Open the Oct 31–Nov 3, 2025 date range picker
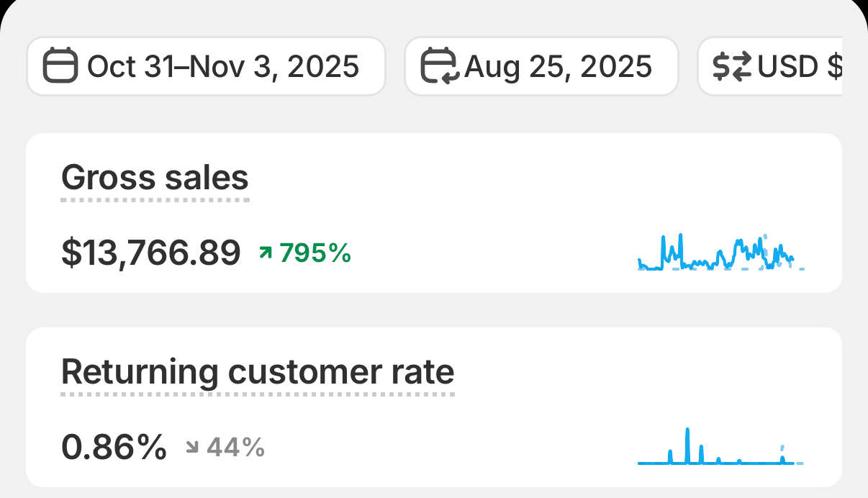Viewport: 868px width, 498px height. point(206,66)
